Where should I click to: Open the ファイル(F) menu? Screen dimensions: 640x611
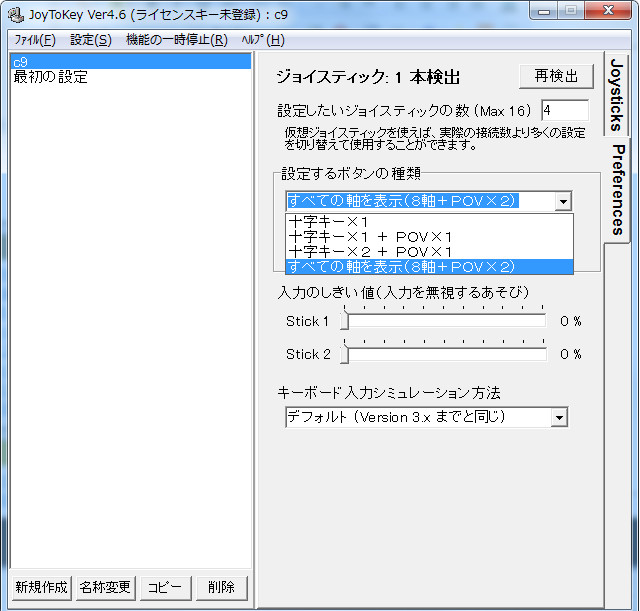(x=35, y=40)
